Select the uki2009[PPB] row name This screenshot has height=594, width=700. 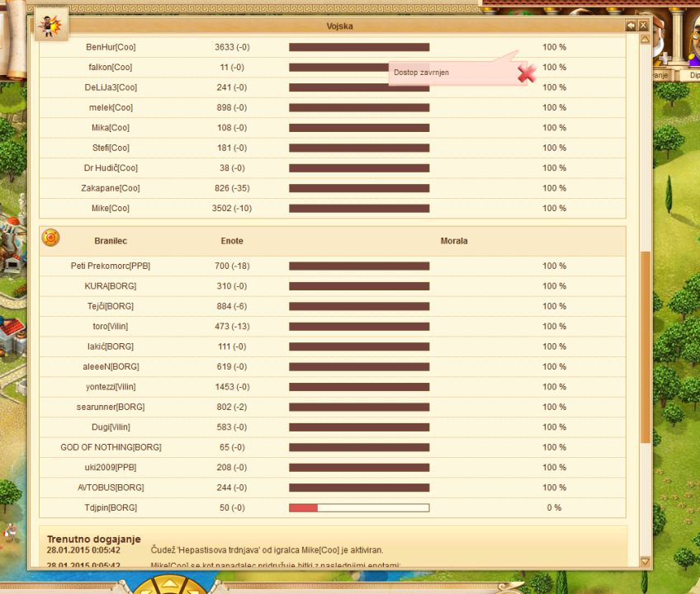(x=111, y=467)
